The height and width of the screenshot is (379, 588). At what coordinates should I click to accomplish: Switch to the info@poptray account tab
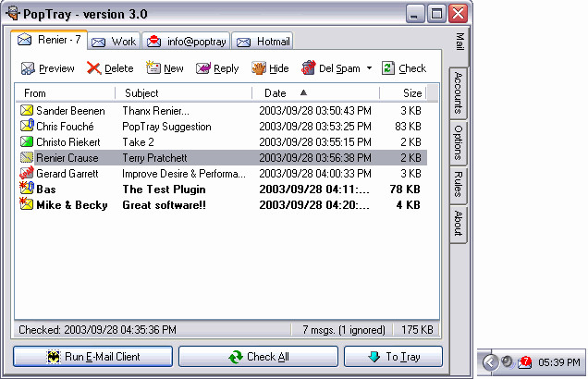click(186, 42)
